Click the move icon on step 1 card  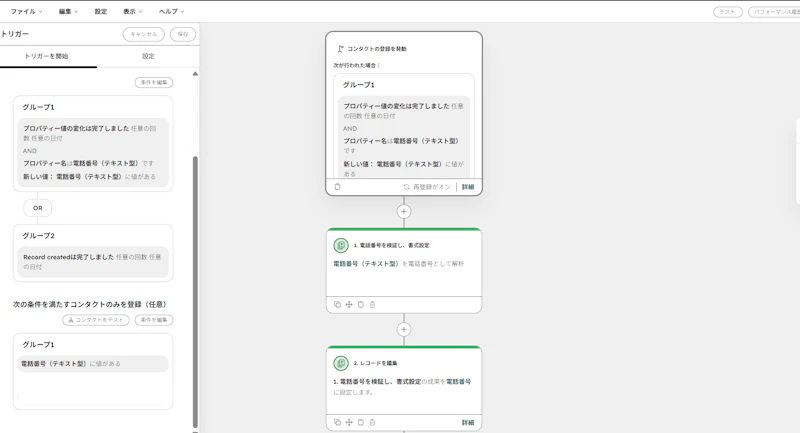(x=349, y=304)
